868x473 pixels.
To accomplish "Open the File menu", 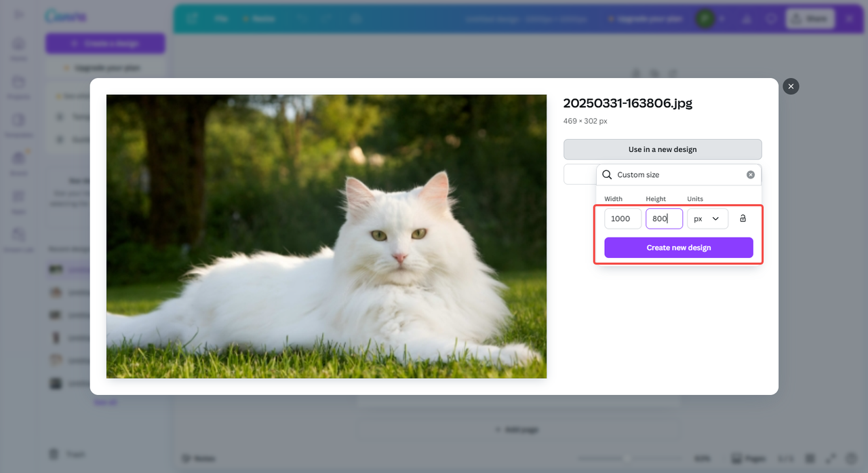I will [221, 18].
